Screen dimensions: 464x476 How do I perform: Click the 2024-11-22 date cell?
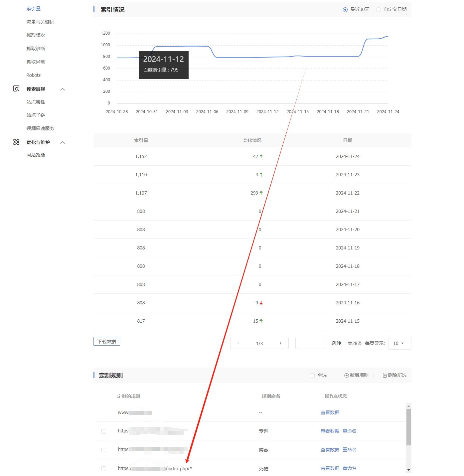click(348, 193)
